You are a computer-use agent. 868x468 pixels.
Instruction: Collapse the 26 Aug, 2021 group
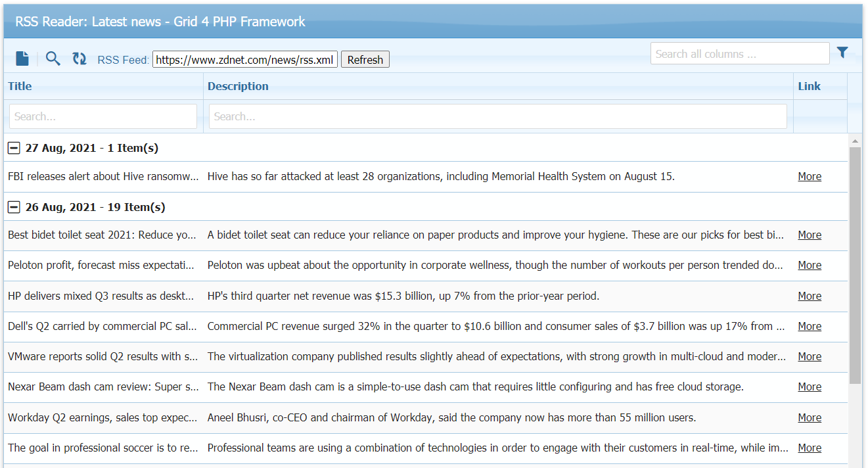tap(13, 208)
